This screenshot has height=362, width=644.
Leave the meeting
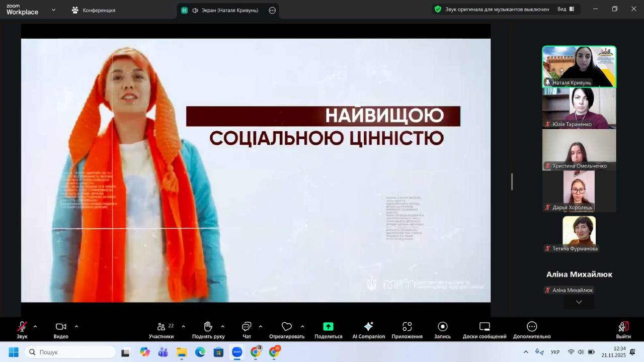(x=623, y=330)
